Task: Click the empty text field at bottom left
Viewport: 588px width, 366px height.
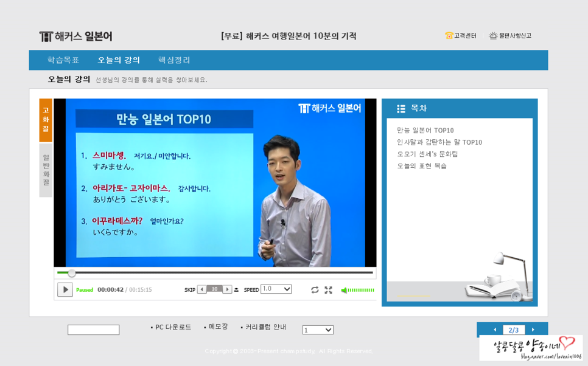Action: [x=93, y=330]
